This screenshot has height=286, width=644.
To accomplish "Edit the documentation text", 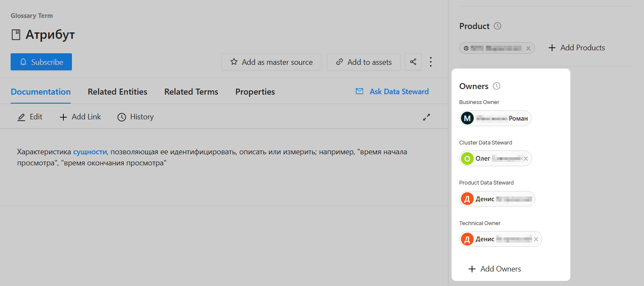I will click(30, 117).
